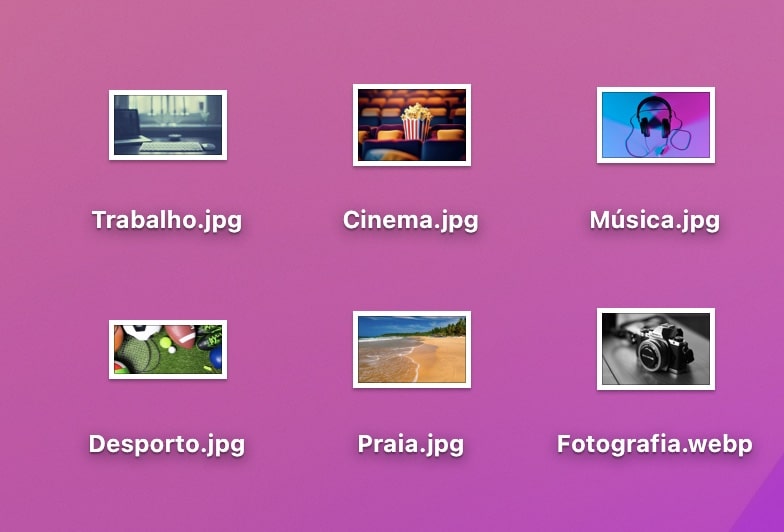Select the Desporto.jpg sports balls thumbnail
This screenshot has height=532, width=784.
(168, 350)
